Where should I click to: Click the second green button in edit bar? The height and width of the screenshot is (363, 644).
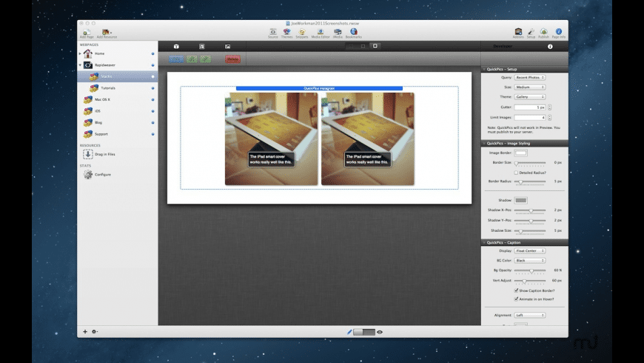point(205,59)
